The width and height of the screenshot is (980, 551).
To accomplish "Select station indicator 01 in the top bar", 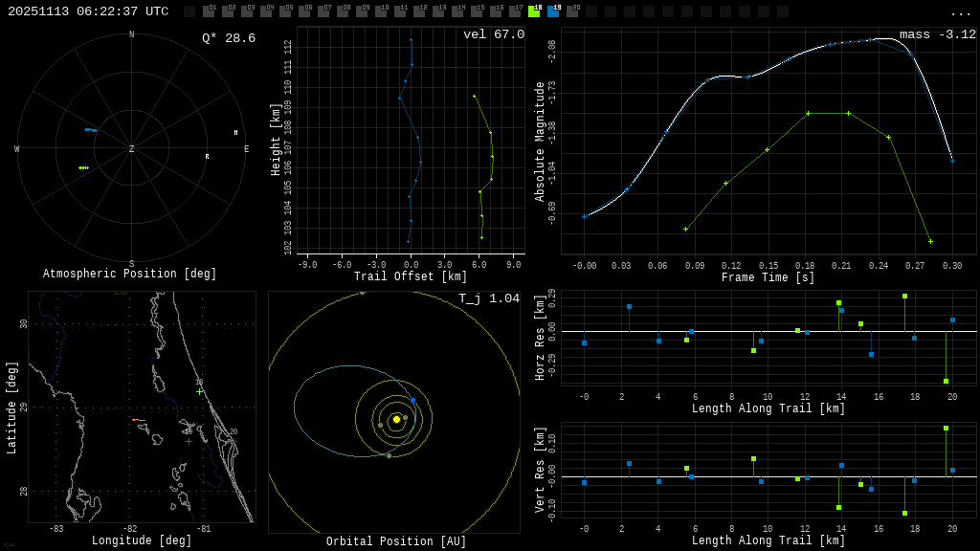I will (x=209, y=11).
